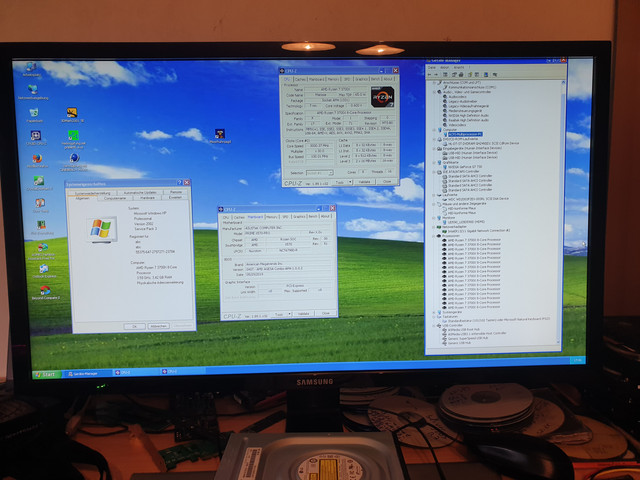
Task: Open the Beyond Compare 2 desktop shortcut
Action: point(45,292)
